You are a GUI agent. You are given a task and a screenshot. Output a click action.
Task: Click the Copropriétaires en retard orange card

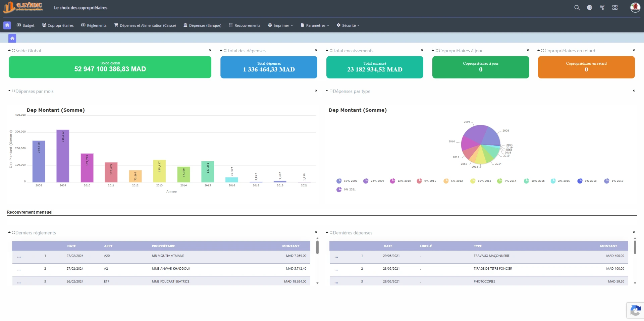coord(586,67)
